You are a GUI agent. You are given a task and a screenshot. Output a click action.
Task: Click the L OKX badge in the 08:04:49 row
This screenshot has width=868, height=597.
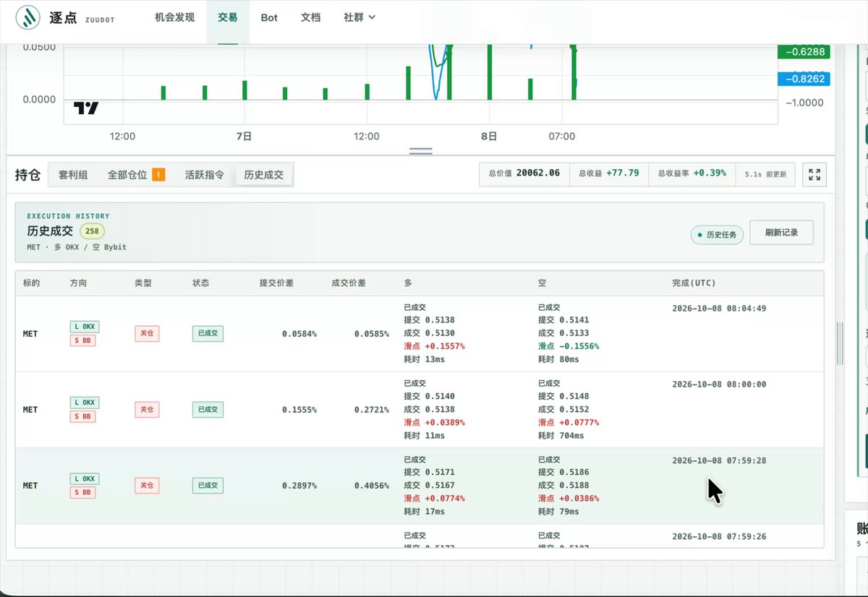(85, 327)
